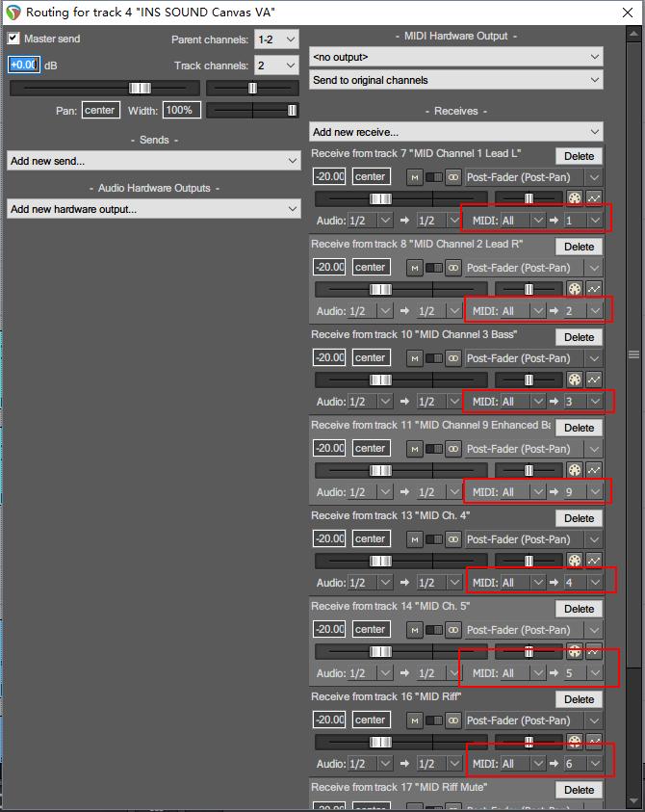This screenshot has width=645, height=812.
Task: Click -20.00 volume field of track 8 receive
Action: tap(329, 267)
